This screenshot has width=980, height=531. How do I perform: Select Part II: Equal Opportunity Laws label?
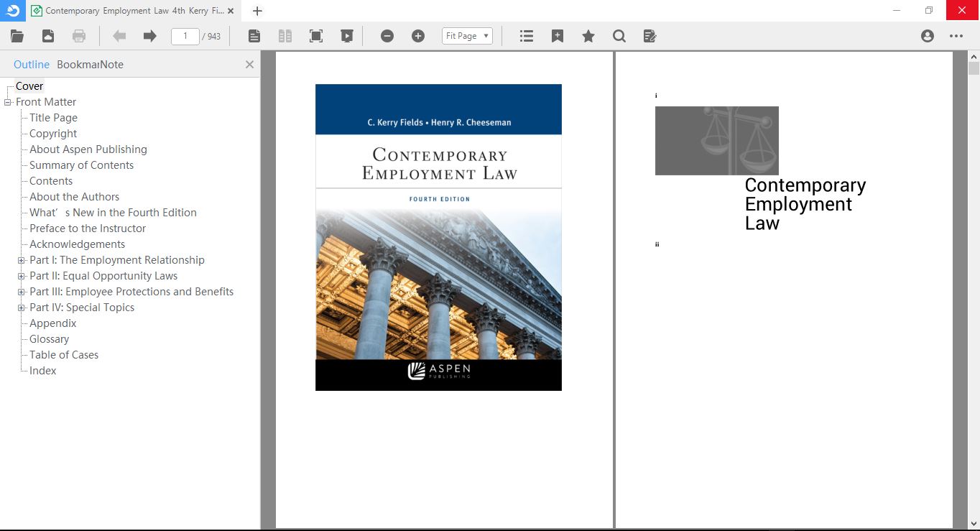coord(103,276)
